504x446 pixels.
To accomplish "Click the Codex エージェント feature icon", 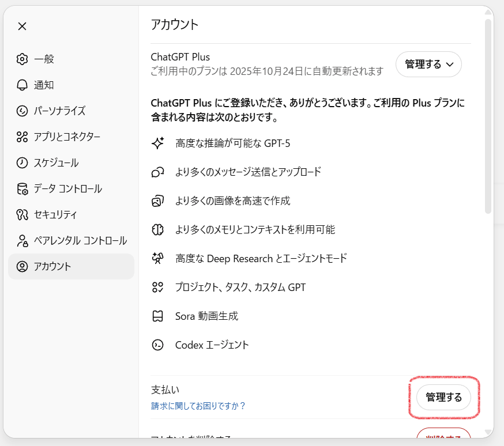I will tap(157, 345).
